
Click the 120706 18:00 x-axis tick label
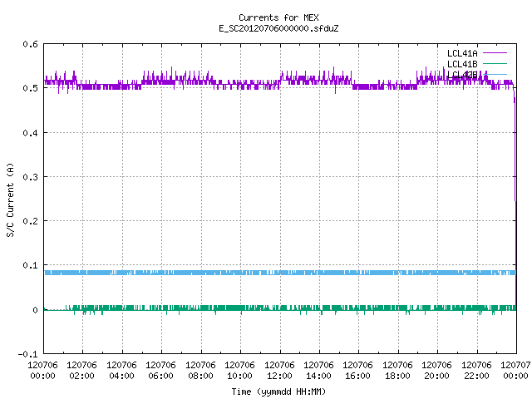pyautogui.click(x=397, y=370)
